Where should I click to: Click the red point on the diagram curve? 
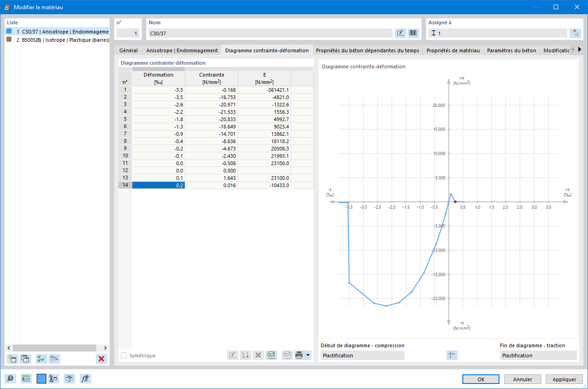click(455, 202)
